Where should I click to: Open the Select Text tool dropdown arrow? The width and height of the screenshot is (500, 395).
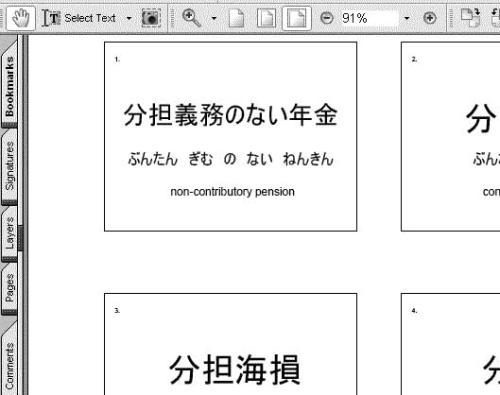pos(129,18)
